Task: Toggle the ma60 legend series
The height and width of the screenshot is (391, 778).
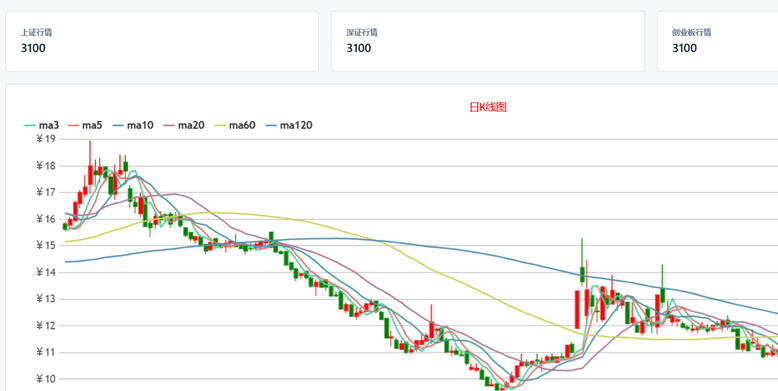Action: pos(234,126)
